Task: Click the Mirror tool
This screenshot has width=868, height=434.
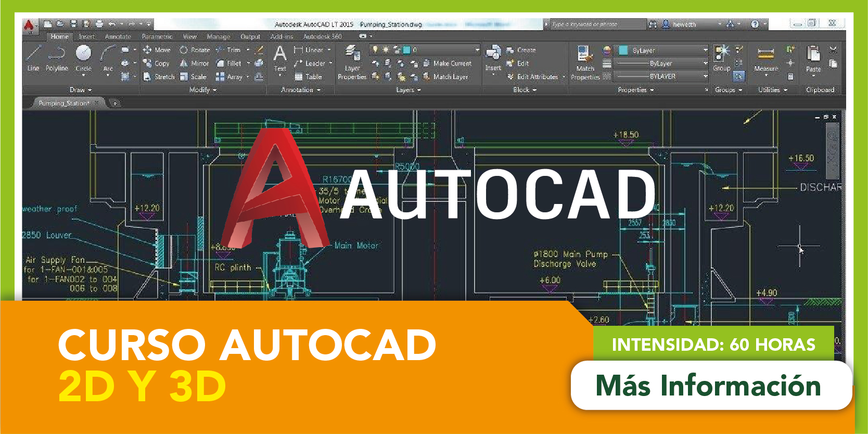Action: pyautogui.click(x=194, y=63)
